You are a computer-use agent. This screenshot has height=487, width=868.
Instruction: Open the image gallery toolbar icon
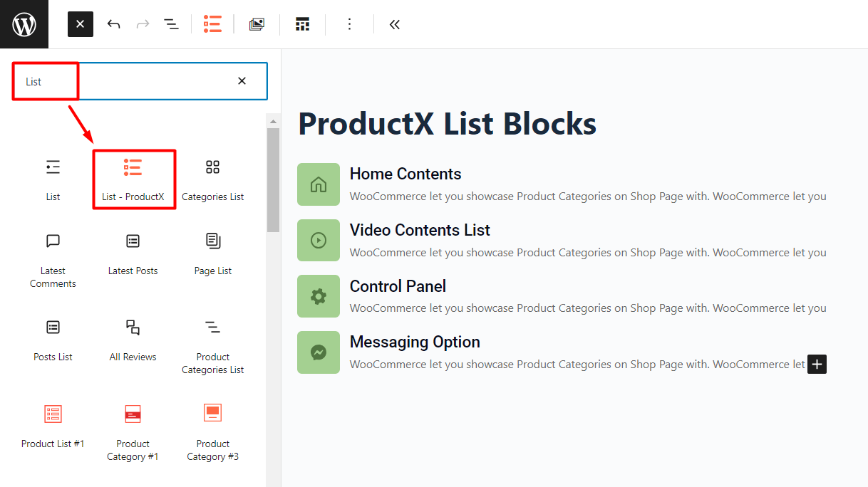click(x=257, y=24)
